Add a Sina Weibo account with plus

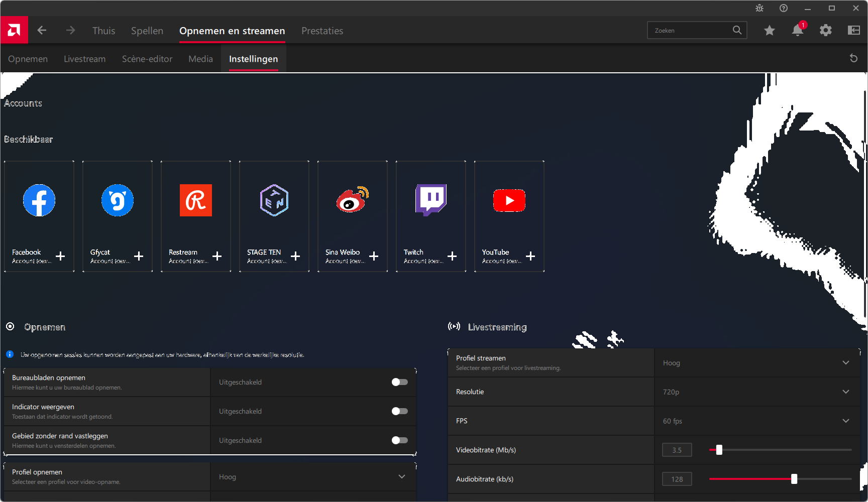tap(374, 256)
